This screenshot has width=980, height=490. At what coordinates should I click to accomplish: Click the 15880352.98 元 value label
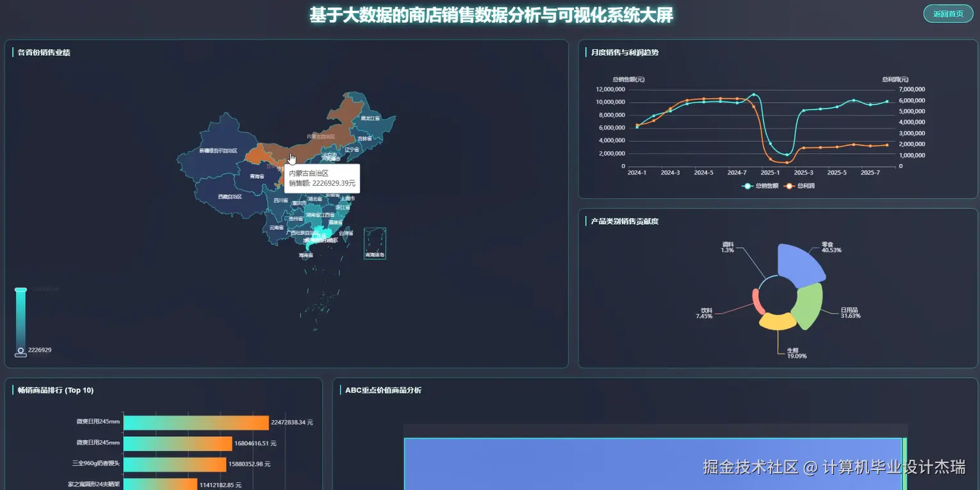(250, 464)
